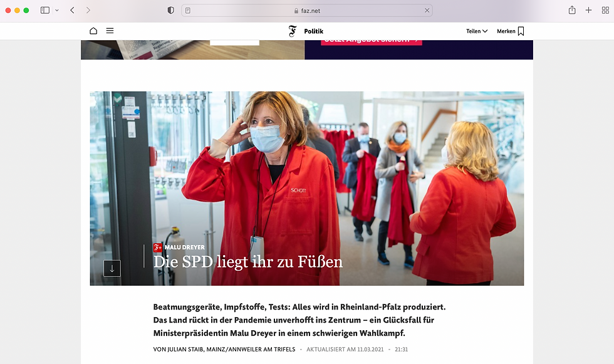Viewport: 614px width, 364px height.
Task: Go forward to the next page
Action: click(x=88, y=10)
